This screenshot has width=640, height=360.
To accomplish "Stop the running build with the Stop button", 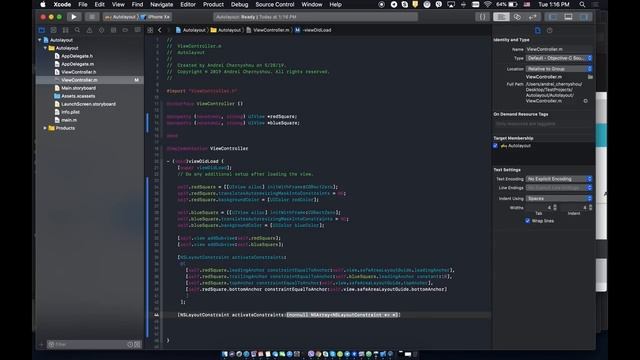I will click(92, 17).
